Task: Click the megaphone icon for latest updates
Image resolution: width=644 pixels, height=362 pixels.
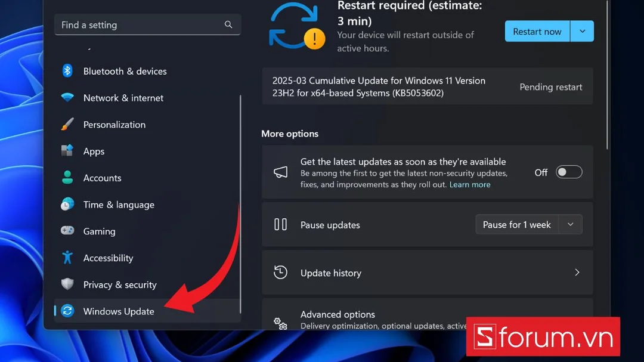Action: click(x=280, y=172)
